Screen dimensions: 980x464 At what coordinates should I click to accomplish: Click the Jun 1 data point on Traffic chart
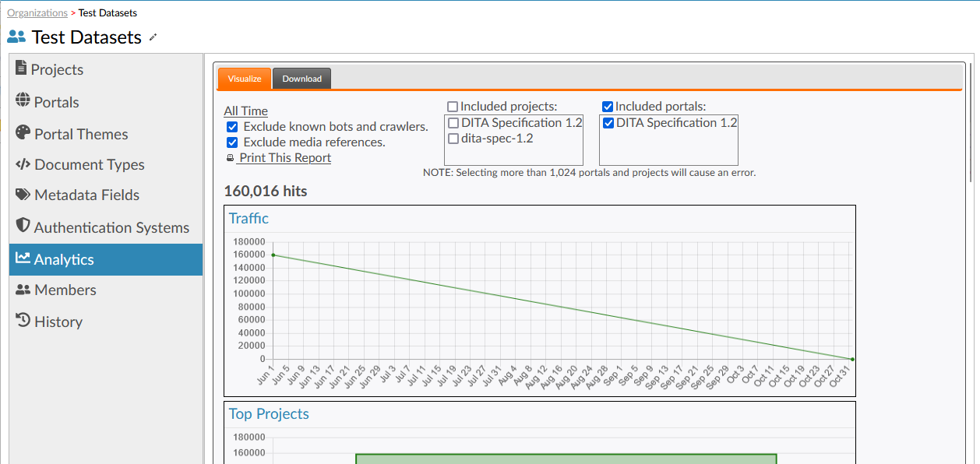(x=273, y=255)
